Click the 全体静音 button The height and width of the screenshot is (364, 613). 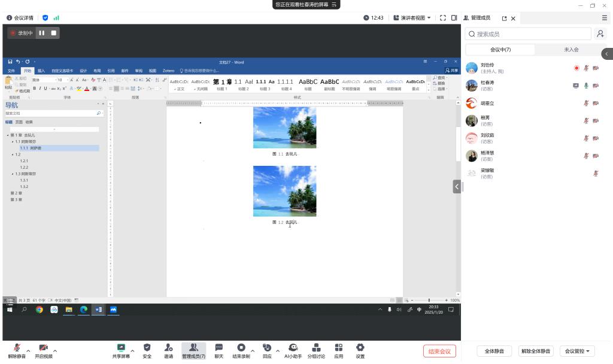click(494, 351)
